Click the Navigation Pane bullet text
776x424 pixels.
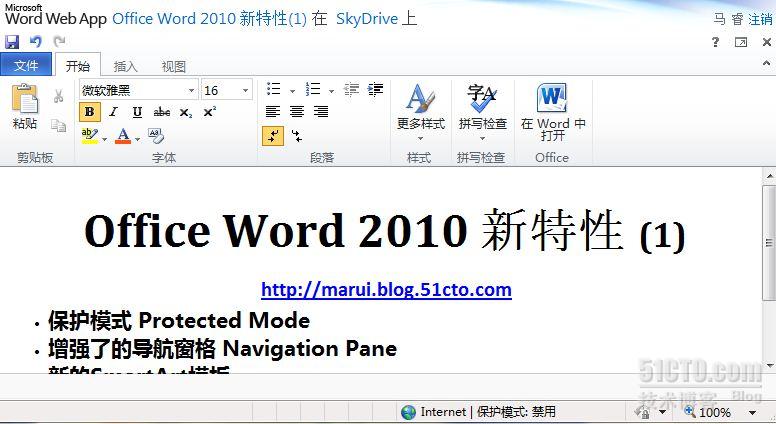coord(222,349)
